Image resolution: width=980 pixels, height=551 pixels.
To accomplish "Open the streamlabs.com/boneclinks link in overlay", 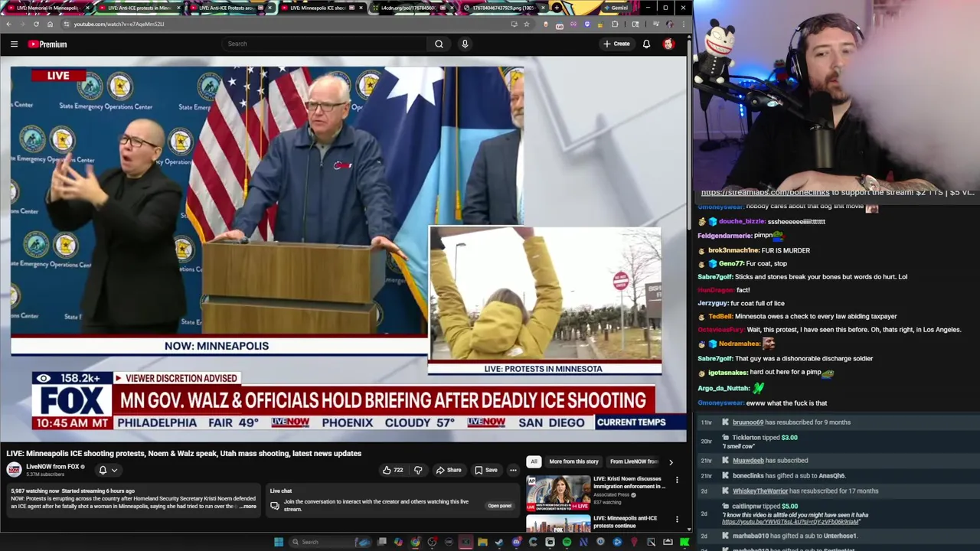I will pos(765,192).
